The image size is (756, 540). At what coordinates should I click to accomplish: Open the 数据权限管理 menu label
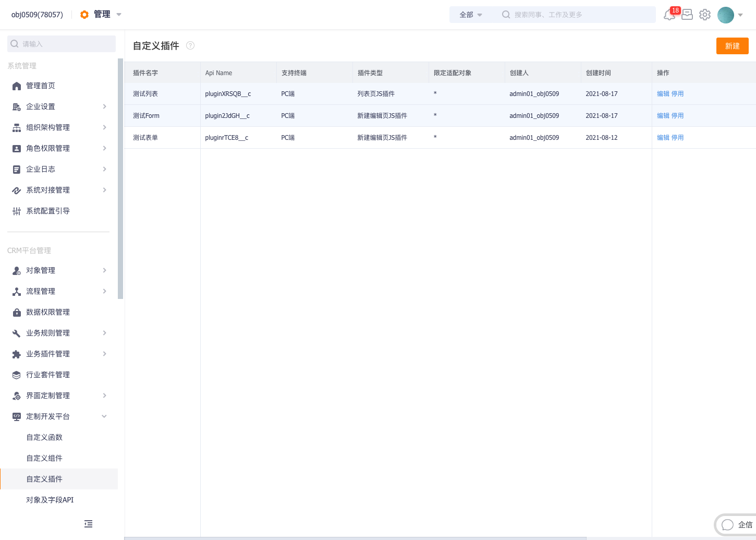click(48, 312)
